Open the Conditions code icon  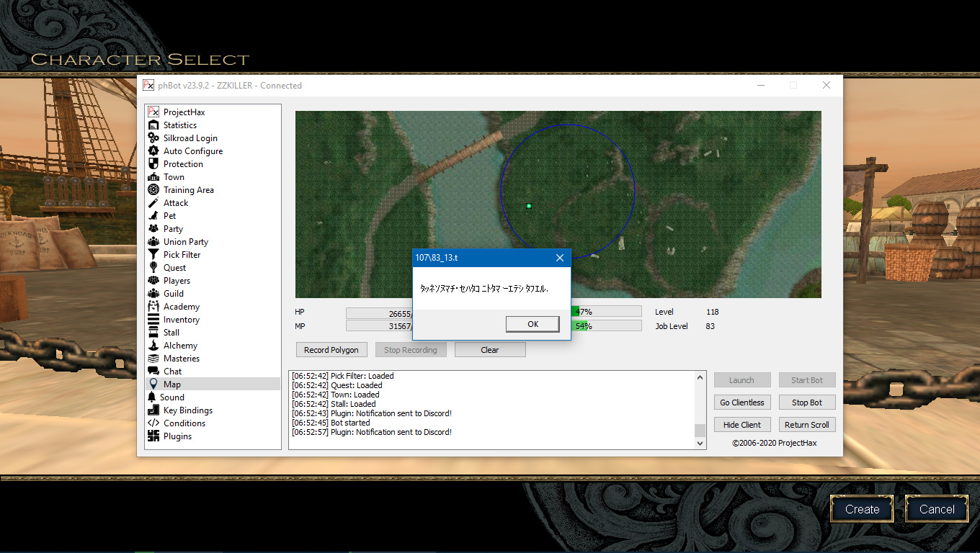point(153,423)
